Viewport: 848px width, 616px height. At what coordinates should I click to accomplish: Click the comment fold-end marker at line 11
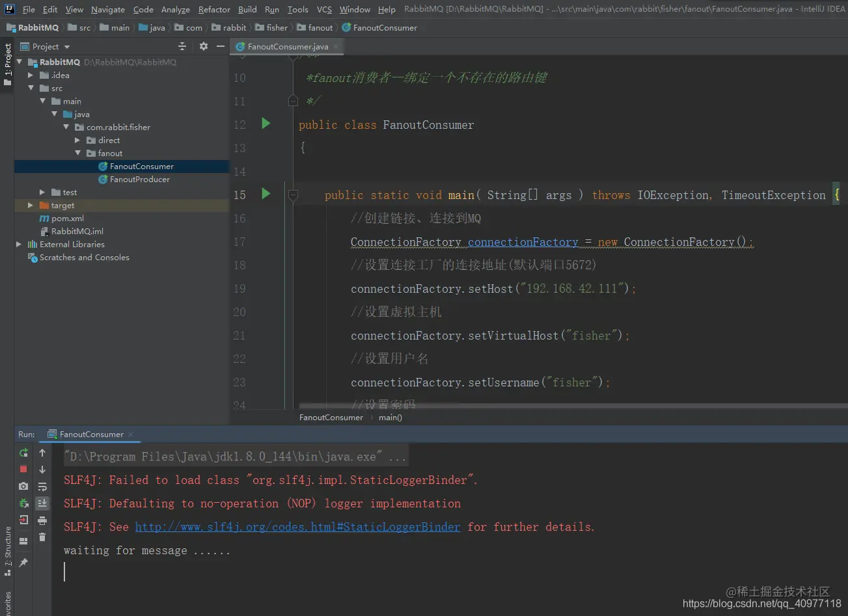click(x=293, y=101)
